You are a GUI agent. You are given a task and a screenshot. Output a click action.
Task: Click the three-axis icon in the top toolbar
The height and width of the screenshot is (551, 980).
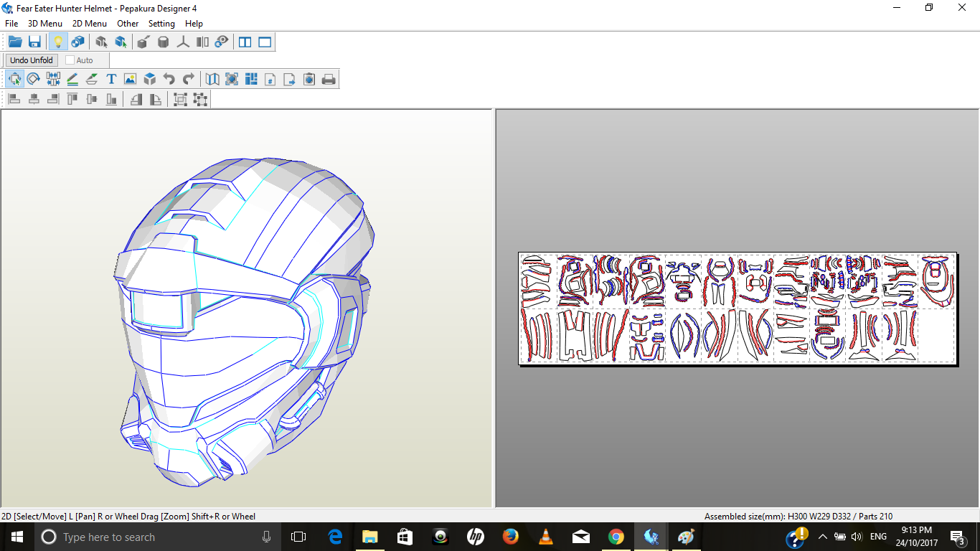(x=183, y=42)
